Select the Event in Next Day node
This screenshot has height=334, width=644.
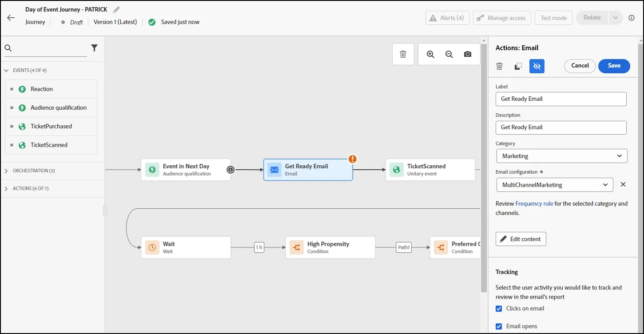click(186, 170)
